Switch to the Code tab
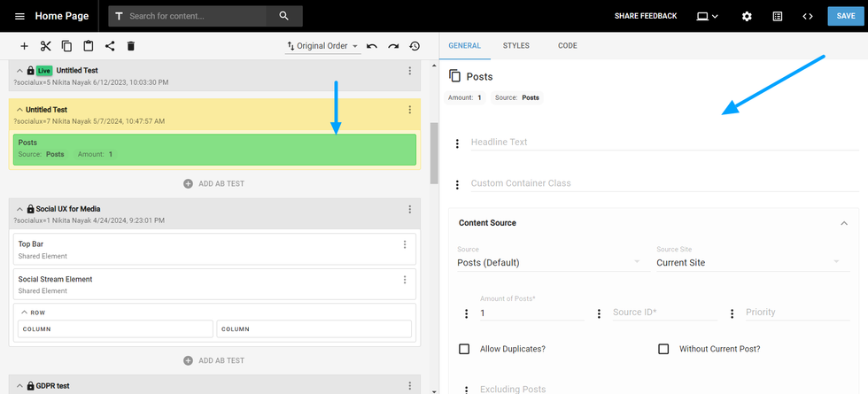 pos(567,45)
